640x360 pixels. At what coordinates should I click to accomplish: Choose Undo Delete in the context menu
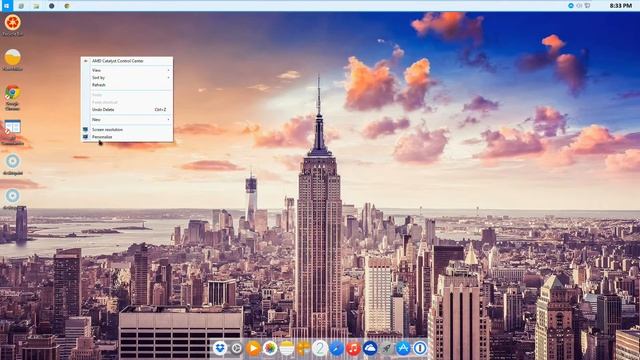tap(127, 110)
